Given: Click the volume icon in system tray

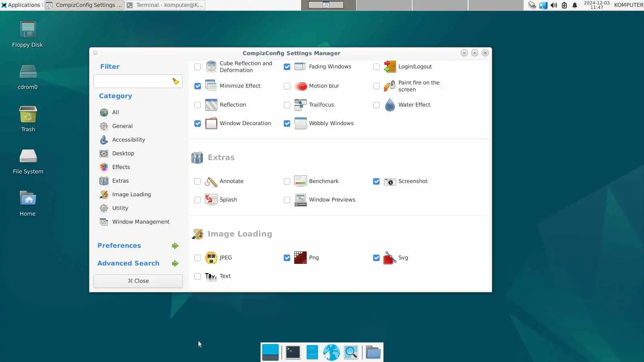Looking at the screenshot, I should pyautogui.click(x=554, y=5).
